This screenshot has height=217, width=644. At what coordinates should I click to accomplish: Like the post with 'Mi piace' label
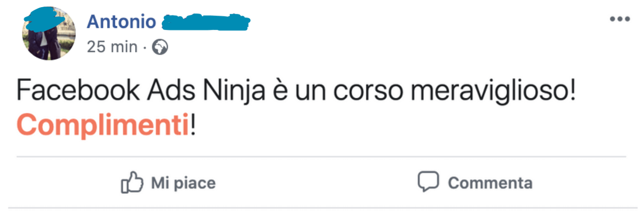pos(183,183)
